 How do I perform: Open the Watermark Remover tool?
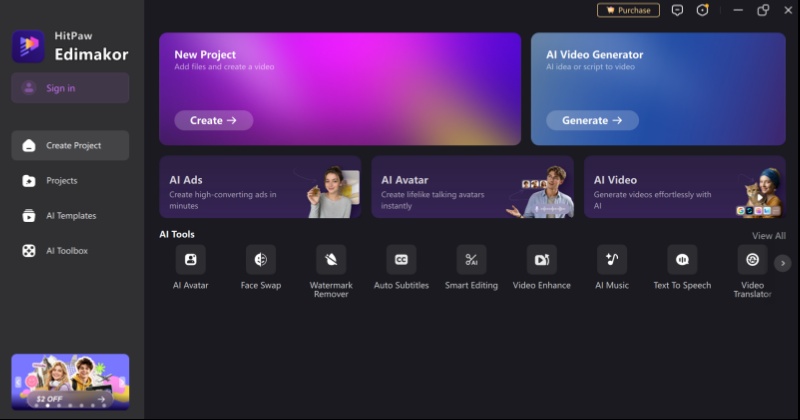tap(331, 260)
